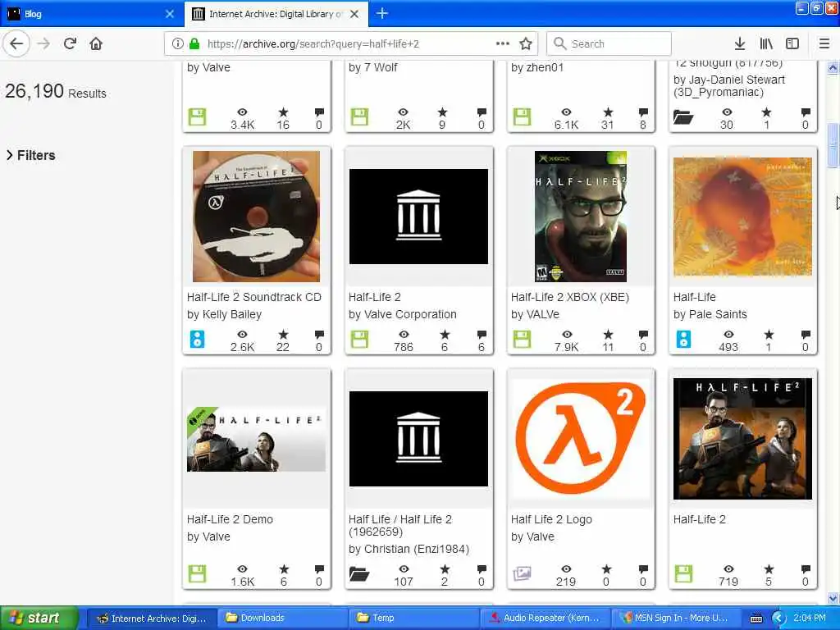
Task: Click the disk icon on Valve Corporation card
Action: [359, 339]
